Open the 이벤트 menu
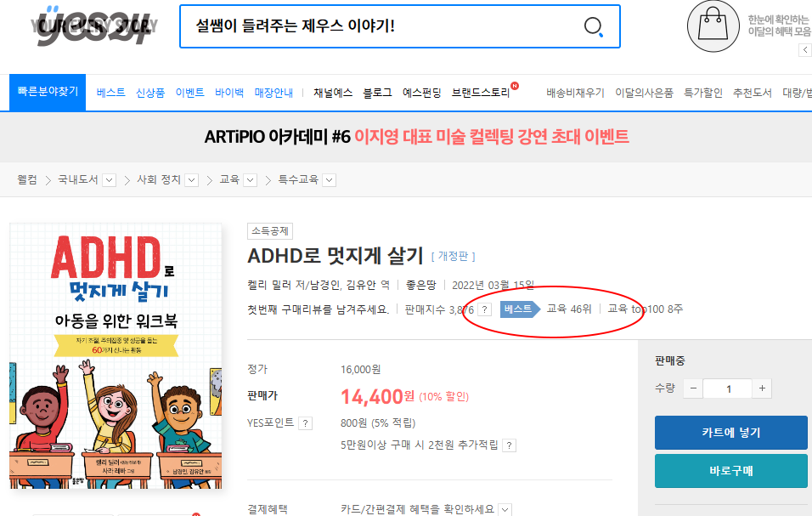812x516 pixels. pos(189,92)
